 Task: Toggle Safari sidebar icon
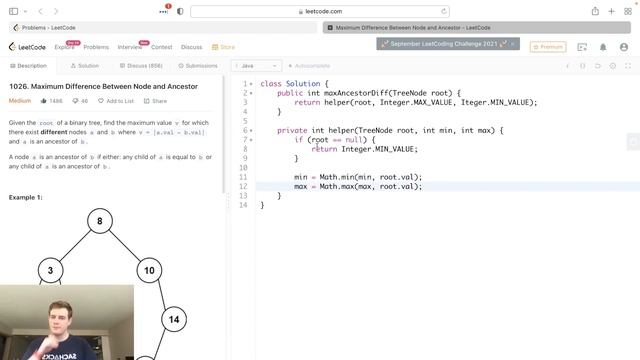click(13, 11)
